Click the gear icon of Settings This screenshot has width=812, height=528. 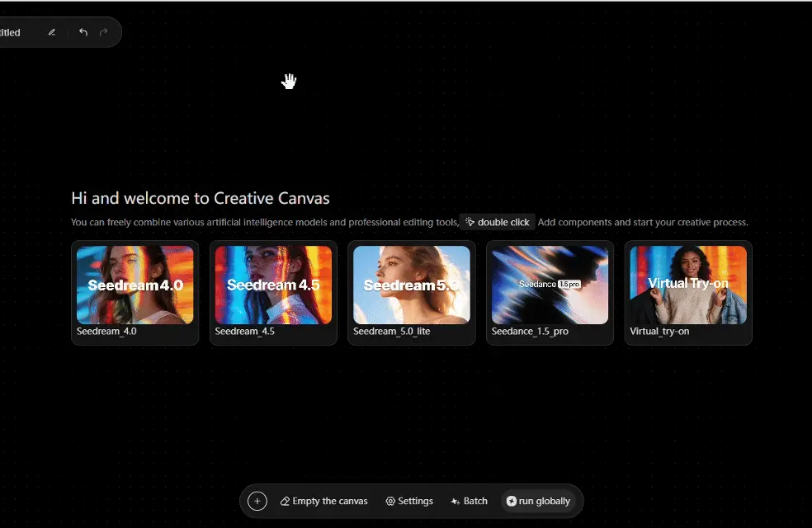tap(390, 501)
